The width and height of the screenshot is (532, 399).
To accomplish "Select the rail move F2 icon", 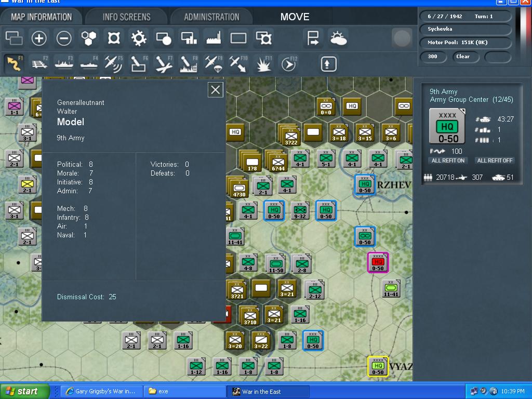I will [39, 64].
